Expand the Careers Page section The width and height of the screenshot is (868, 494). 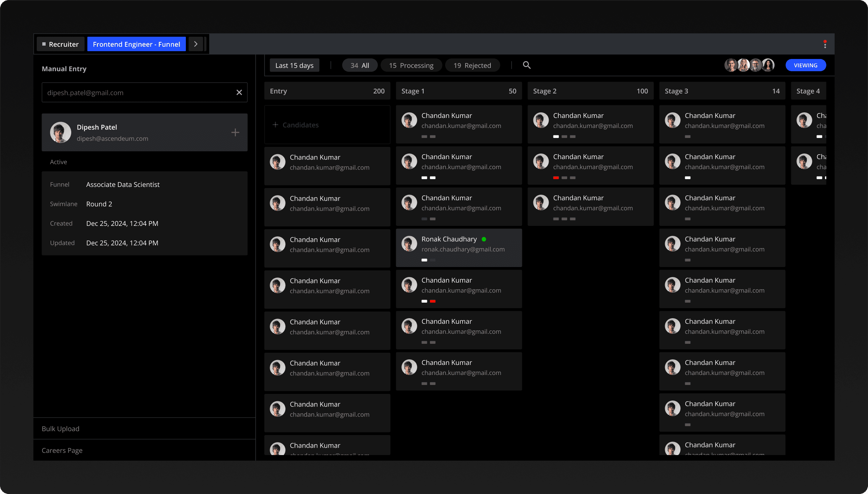pos(62,450)
